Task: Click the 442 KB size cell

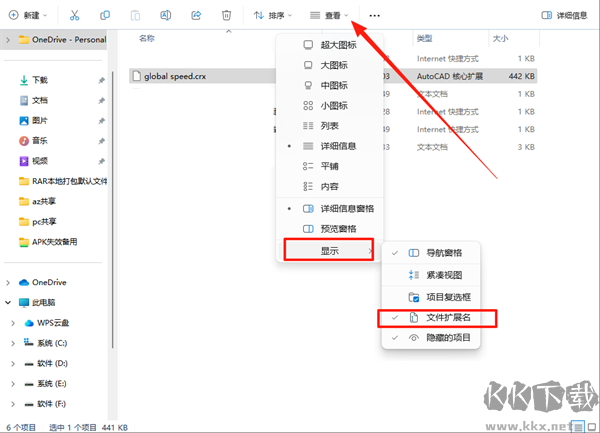Action: coord(522,76)
